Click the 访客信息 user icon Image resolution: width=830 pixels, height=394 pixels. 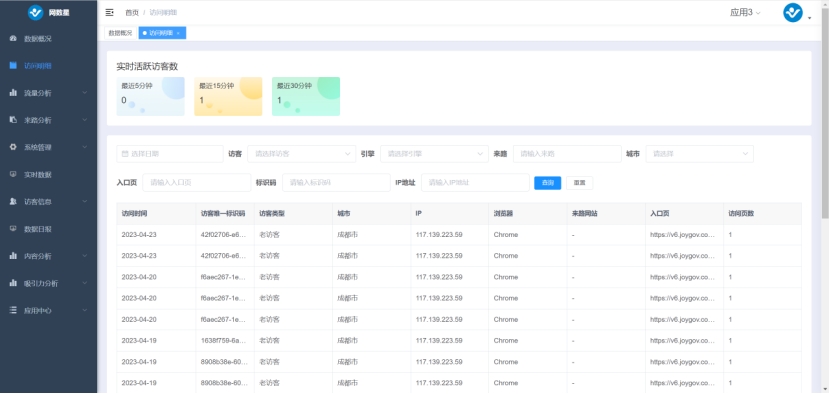coord(13,201)
